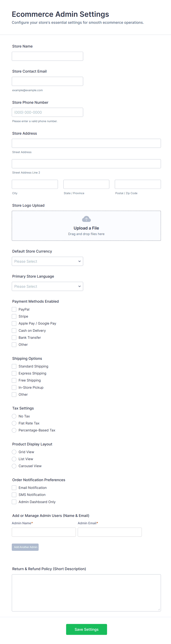Click the cloud upload icon
Image resolution: width=171 pixels, height=644 pixels.
pos(86,219)
